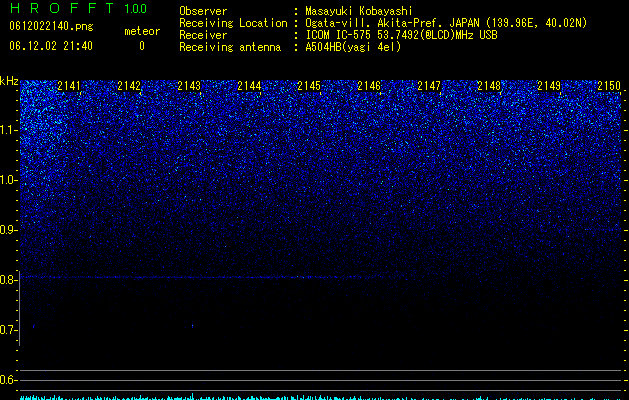
Task: Select the 0.7 frequency axis label
Action: tap(8, 330)
